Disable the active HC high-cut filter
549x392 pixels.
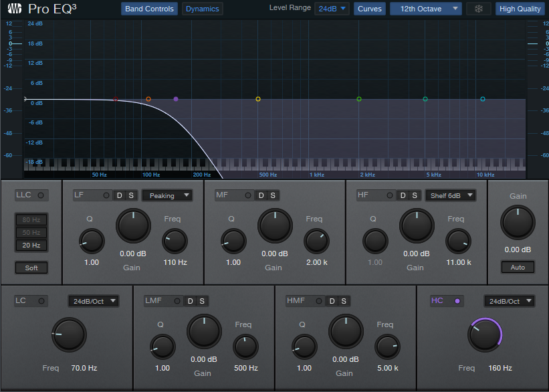[457, 301]
